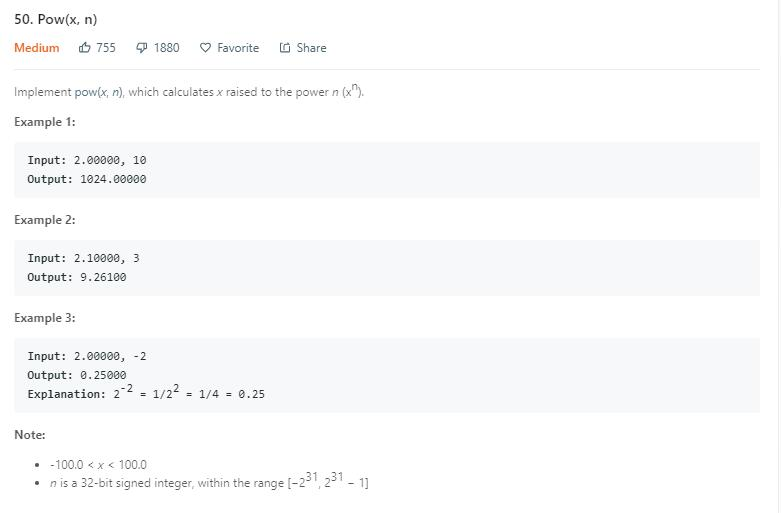Click the share icon beside Share
Viewport: 781px width, 513px height.
point(285,48)
